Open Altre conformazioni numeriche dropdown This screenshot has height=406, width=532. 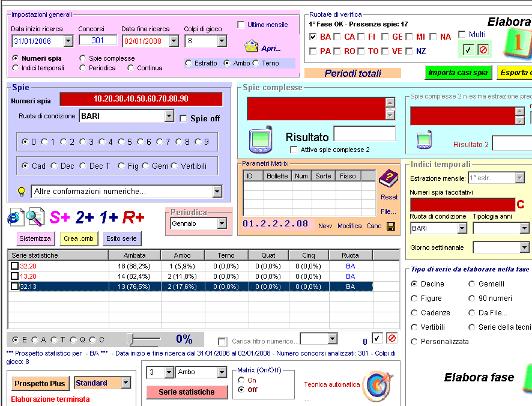(x=217, y=192)
